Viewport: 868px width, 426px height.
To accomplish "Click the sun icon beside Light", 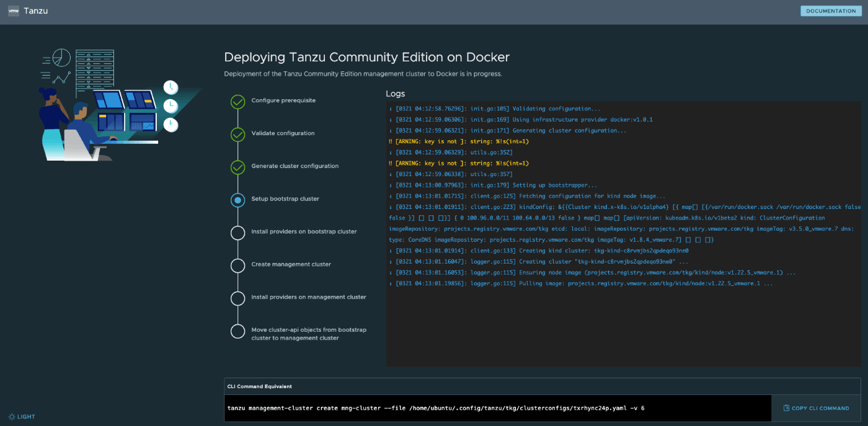I will (12, 417).
